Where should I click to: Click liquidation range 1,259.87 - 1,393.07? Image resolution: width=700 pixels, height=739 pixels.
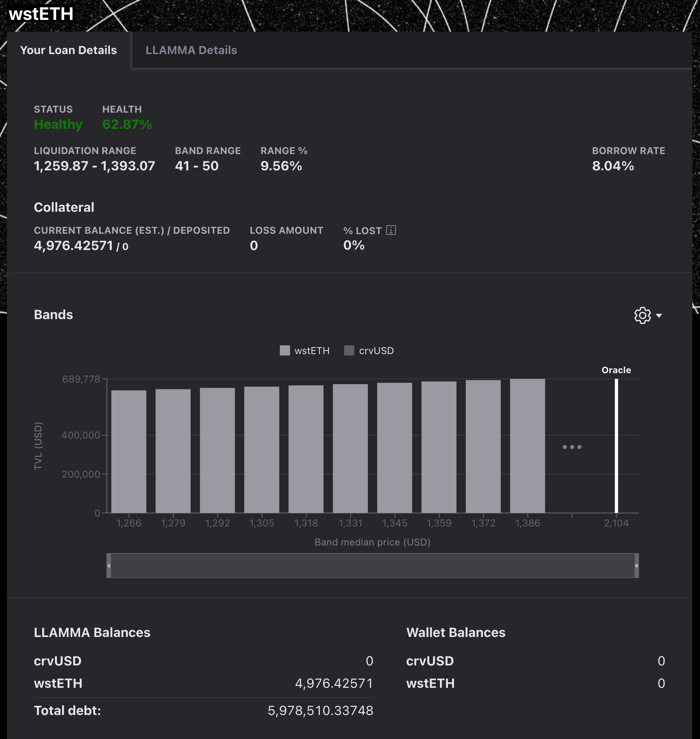pyautogui.click(x=94, y=166)
